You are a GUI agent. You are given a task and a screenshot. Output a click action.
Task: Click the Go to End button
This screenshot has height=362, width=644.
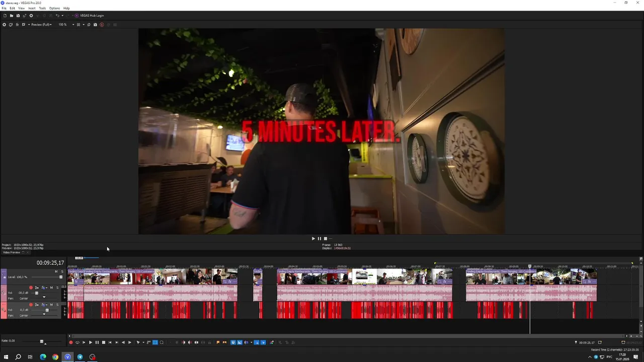pyautogui.click(x=117, y=342)
